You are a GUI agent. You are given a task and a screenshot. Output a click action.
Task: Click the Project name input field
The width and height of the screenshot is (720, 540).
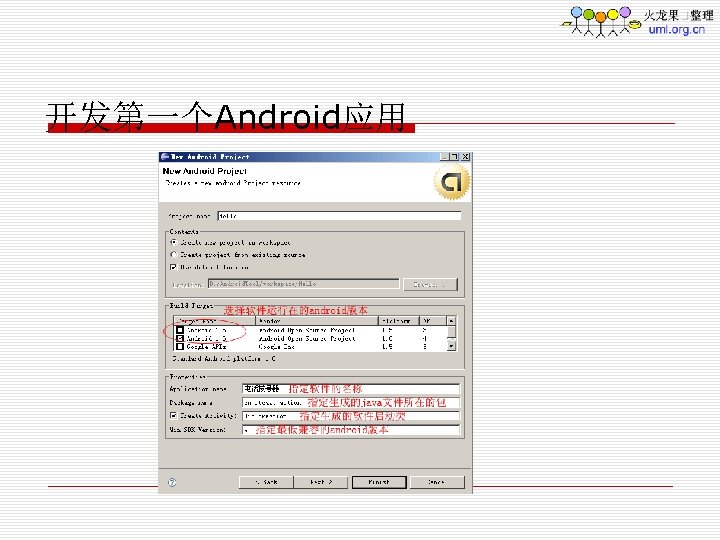click(x=339, y=216)
